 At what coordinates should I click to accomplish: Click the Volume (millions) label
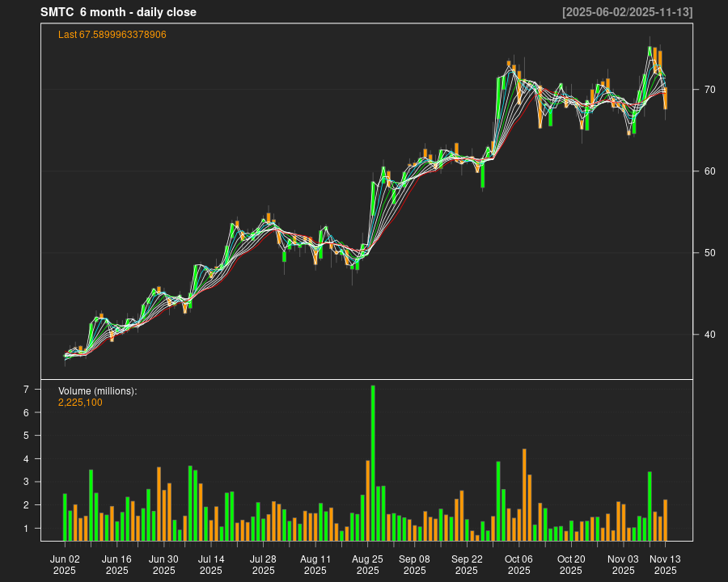click(x=97, y=391)
